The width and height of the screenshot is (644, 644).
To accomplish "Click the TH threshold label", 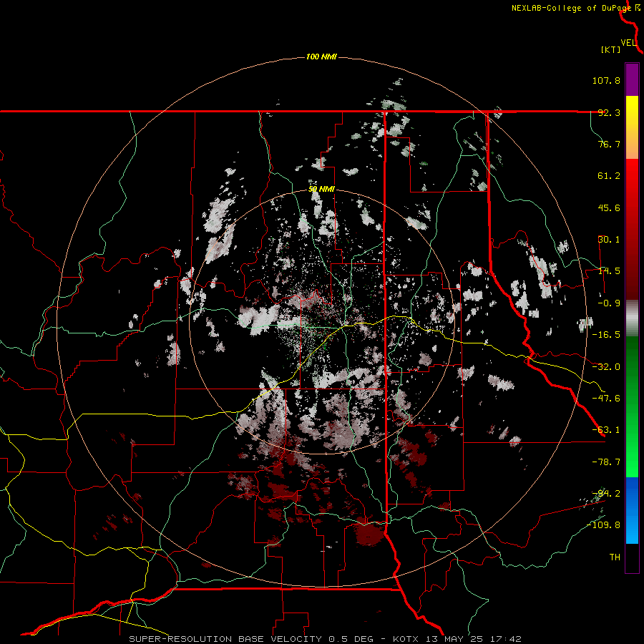I will click(615, 557).
